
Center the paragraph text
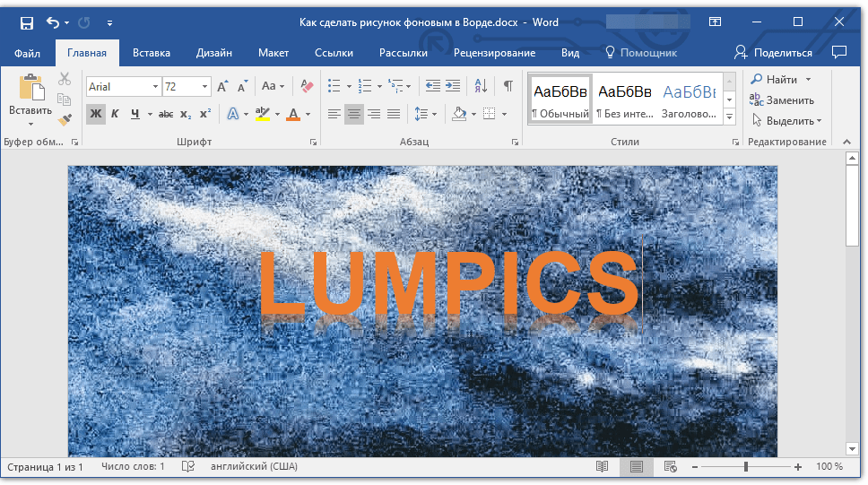(353, 115)
